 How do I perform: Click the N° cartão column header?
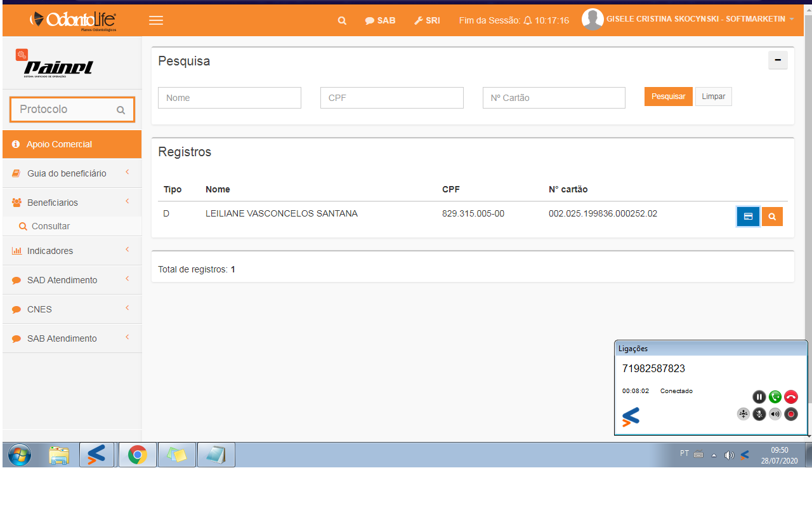(x=568, y=189)
